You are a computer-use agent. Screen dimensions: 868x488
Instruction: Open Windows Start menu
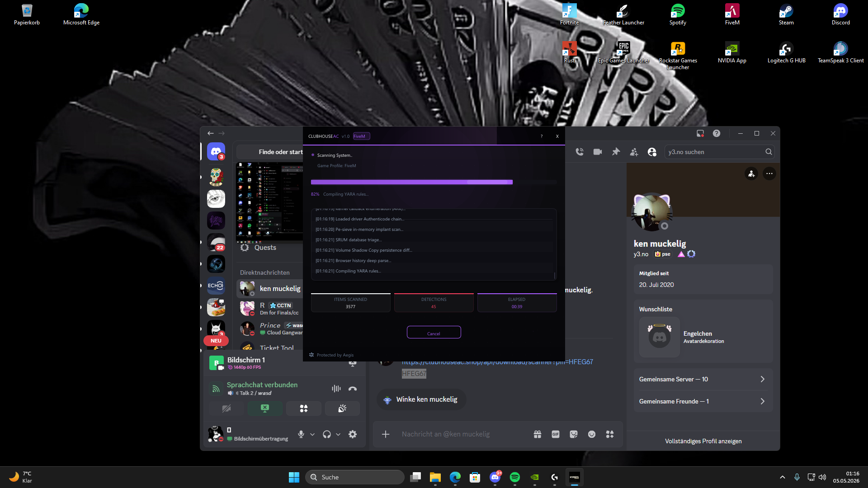294,477
